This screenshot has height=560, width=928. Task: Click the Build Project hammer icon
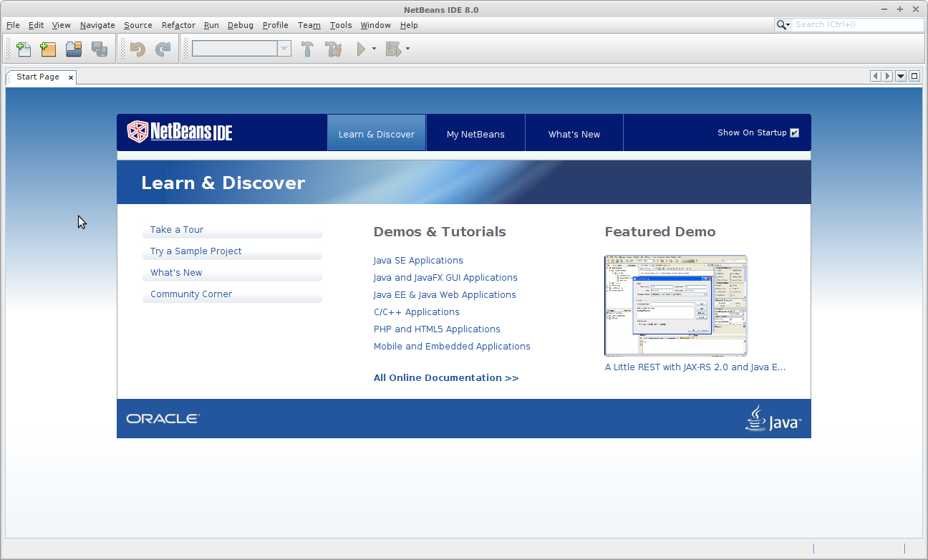(307, 49)
